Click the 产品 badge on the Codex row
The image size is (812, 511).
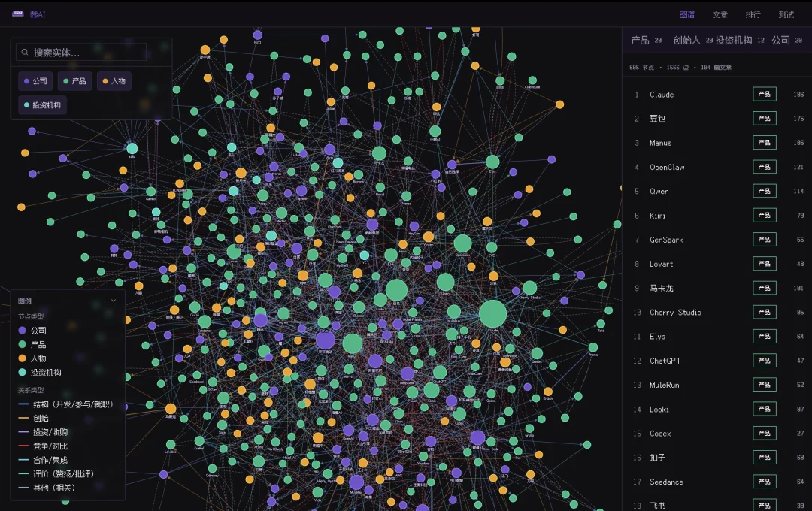(x=765, y=434)
